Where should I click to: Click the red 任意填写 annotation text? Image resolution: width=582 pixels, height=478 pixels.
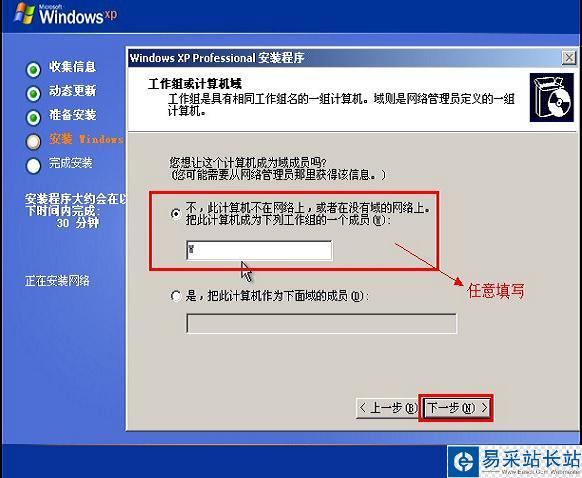496,291
